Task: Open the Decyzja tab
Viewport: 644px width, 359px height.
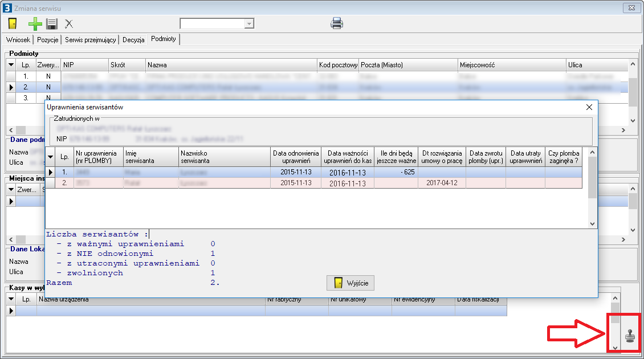Action: (133, 40)
